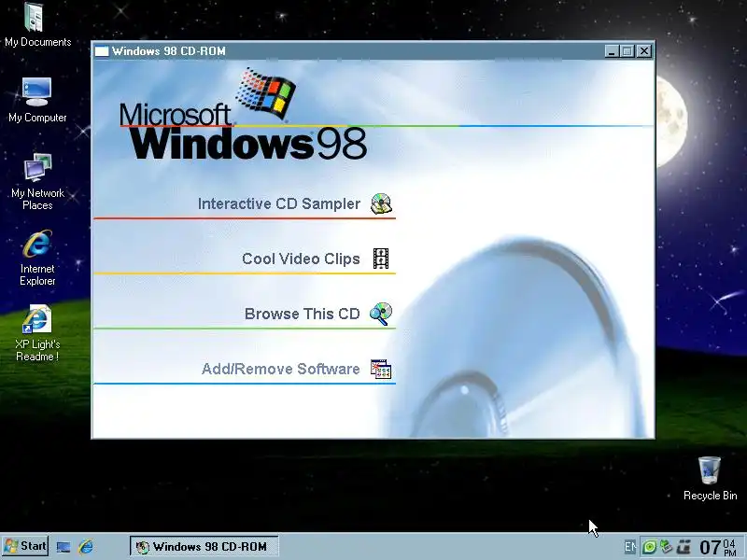This screenshot has height=560, width=747.
Task: Click the film strip icon beside Cool Video Clips
Action: coord(381,259)
